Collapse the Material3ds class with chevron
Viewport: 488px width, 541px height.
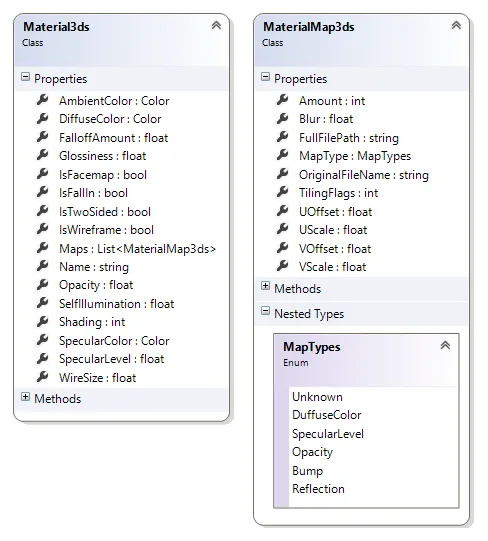[x=216, y=25]
